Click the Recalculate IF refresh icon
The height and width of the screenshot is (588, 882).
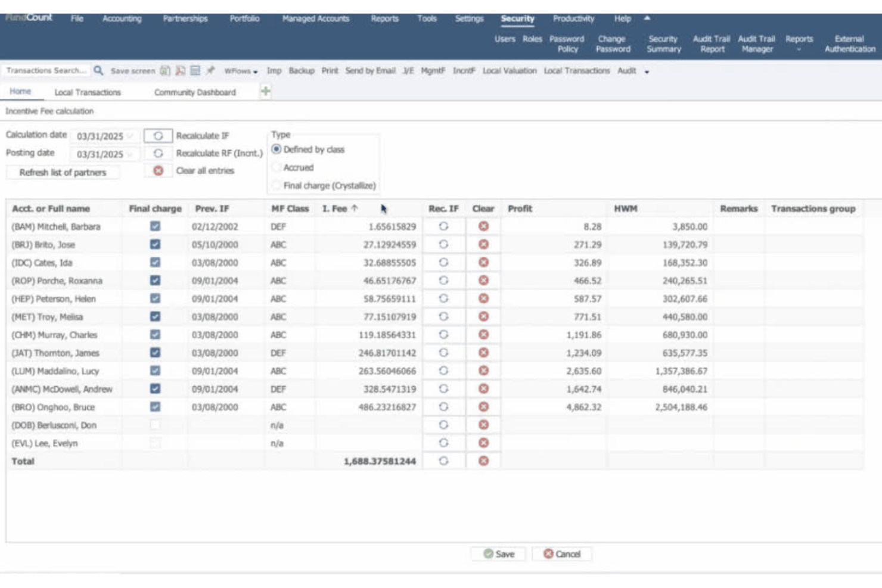(158, 136)
